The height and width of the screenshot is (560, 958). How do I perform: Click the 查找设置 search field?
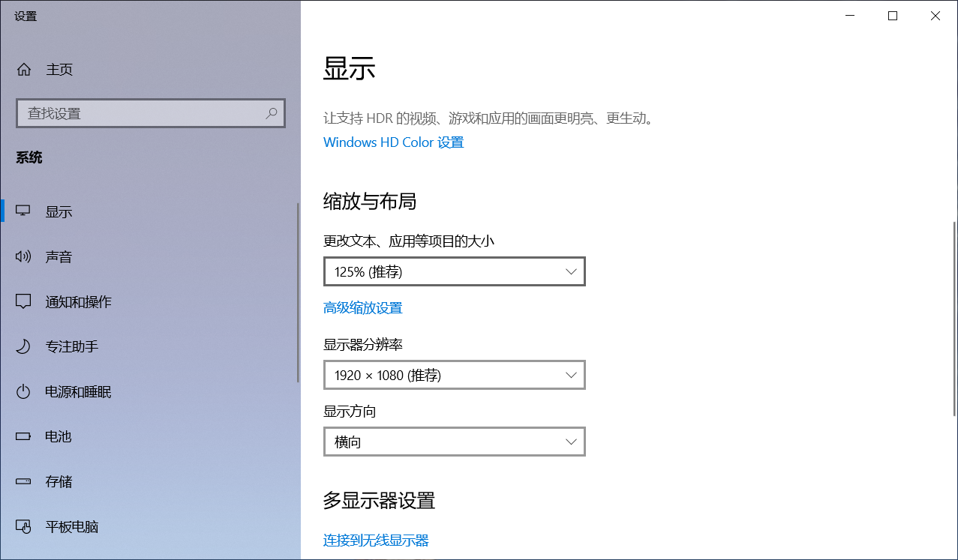pos(150,113)
